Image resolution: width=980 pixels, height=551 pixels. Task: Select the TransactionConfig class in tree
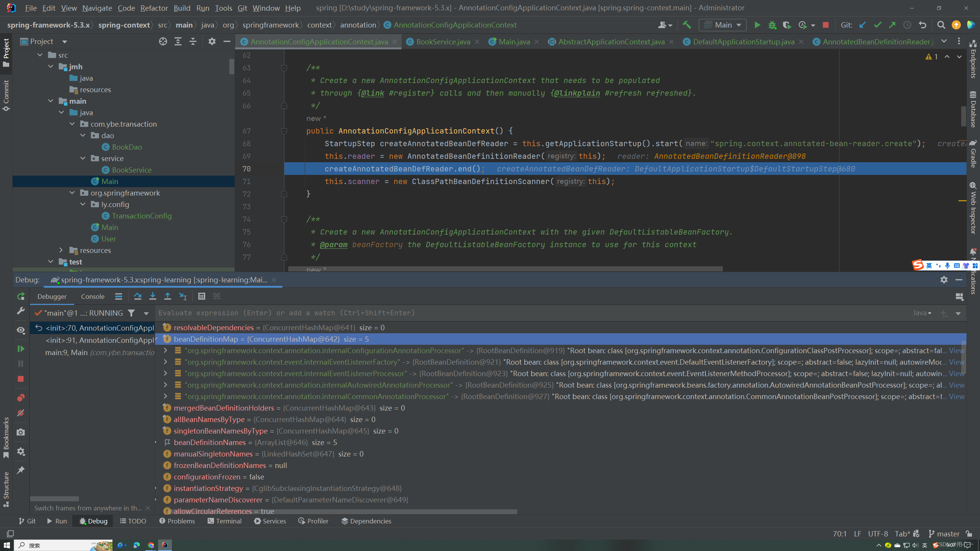pyautogui.click(x=142, y=216)
